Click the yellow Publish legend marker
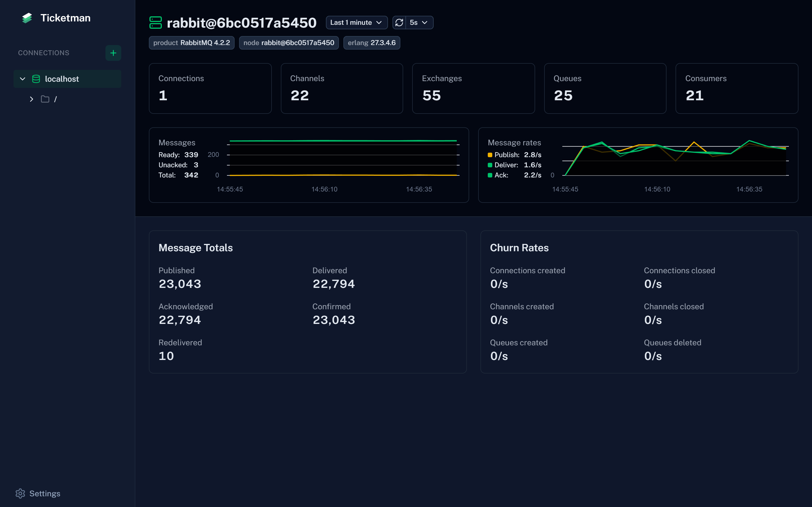The image size is (812, 507). (x=490, y=155)
